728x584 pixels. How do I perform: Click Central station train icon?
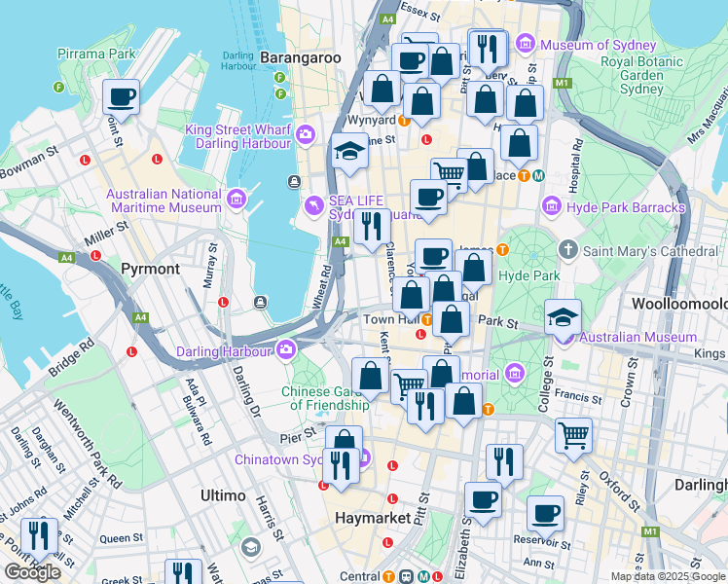pos(406,576)
